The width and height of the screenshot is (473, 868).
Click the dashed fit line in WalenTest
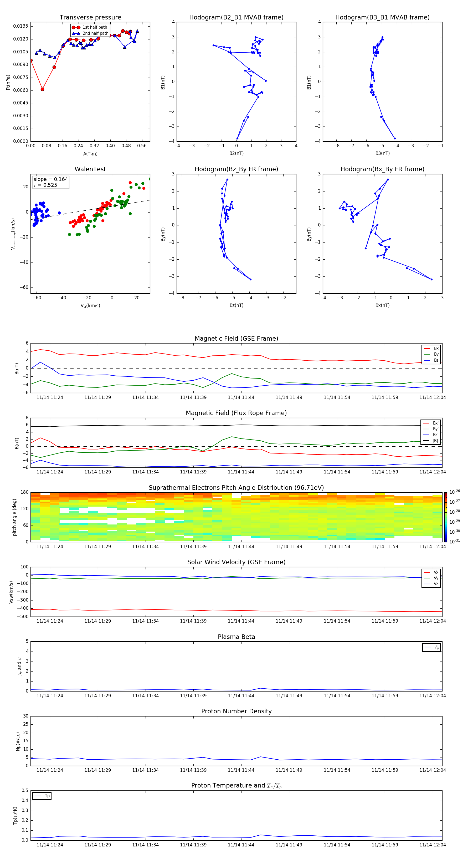click(90, 210)
